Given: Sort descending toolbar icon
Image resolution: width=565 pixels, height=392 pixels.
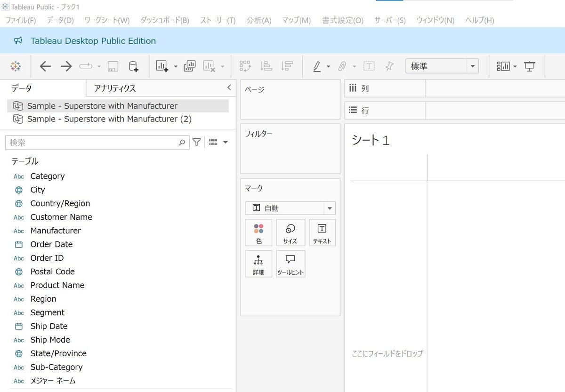Looking at the screenshot, I should pyautogui.click(x=287, y=66).
